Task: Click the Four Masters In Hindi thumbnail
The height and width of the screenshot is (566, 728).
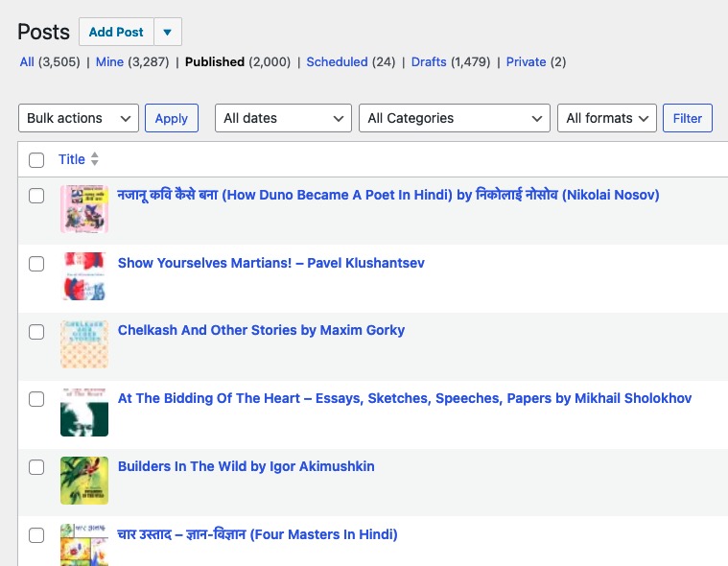Action: point(84,544)
